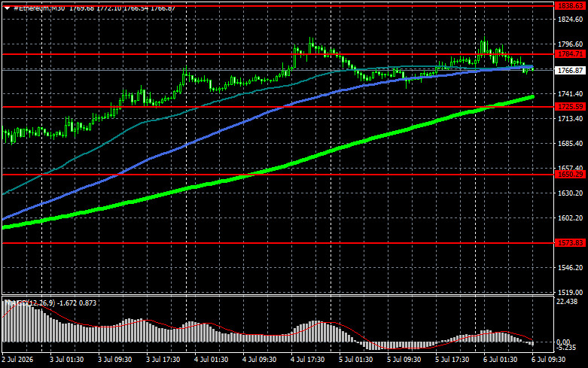Click the 2 Jul 2026 date label
Image resolution: width=588 pixels, height=368 pixels.
(17, 360)
